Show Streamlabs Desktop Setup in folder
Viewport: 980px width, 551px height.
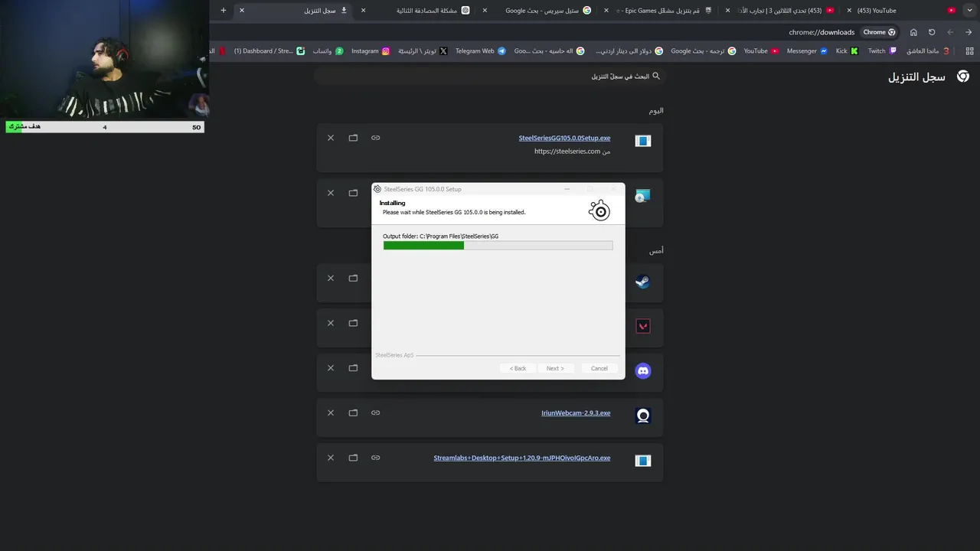click(353, 458)
